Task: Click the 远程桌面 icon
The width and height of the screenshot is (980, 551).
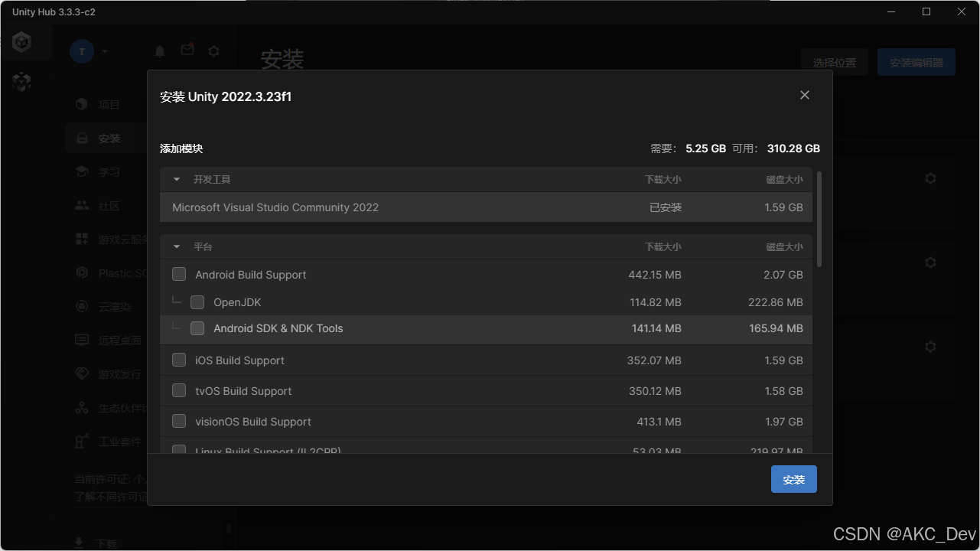Action: point(82,340)
